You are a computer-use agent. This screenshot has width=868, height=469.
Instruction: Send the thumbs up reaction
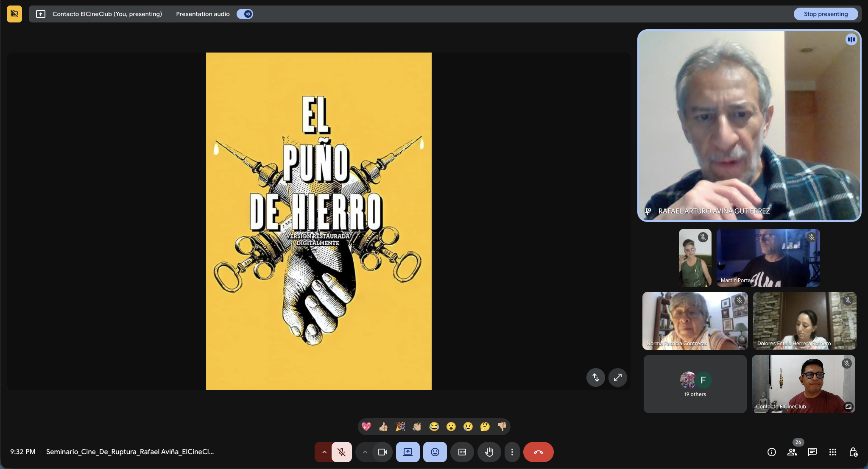pyautogui.click(x=383, y=427)
